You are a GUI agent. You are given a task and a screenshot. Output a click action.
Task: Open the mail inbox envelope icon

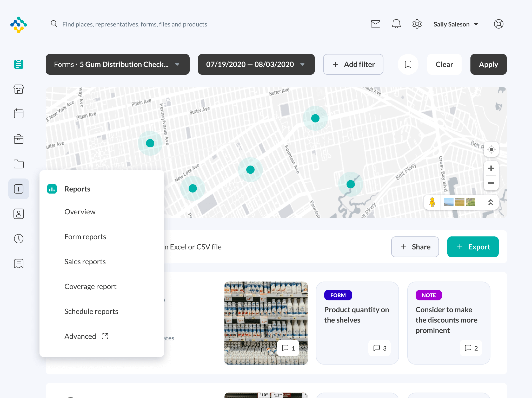tap(375, 24)
